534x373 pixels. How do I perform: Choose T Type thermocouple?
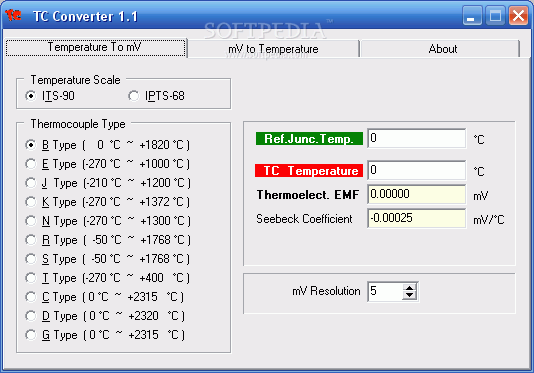point(108,278)
